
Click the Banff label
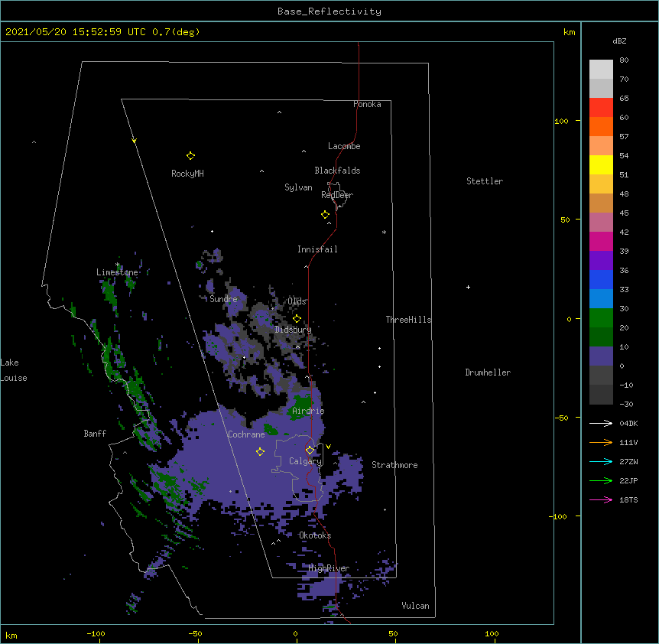95,434
